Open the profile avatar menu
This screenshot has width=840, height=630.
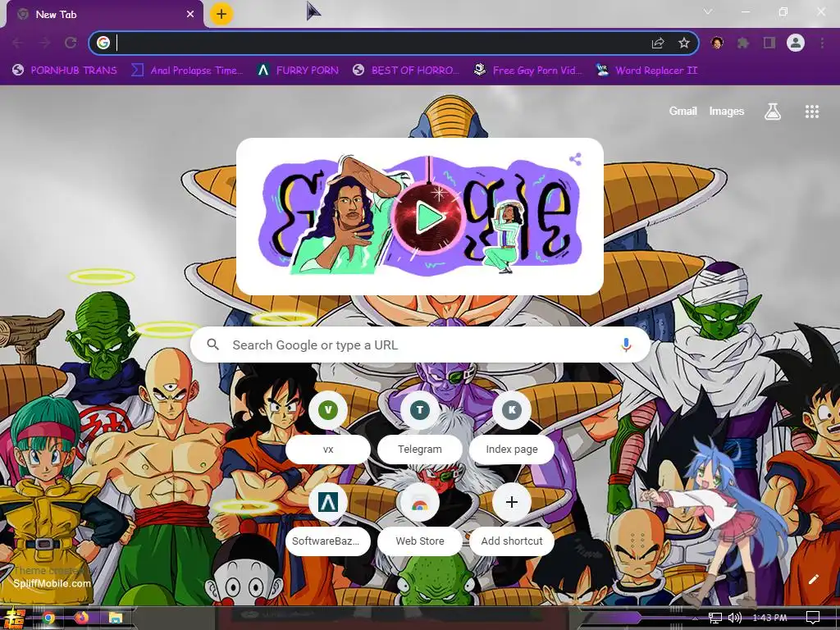point(796,43)
